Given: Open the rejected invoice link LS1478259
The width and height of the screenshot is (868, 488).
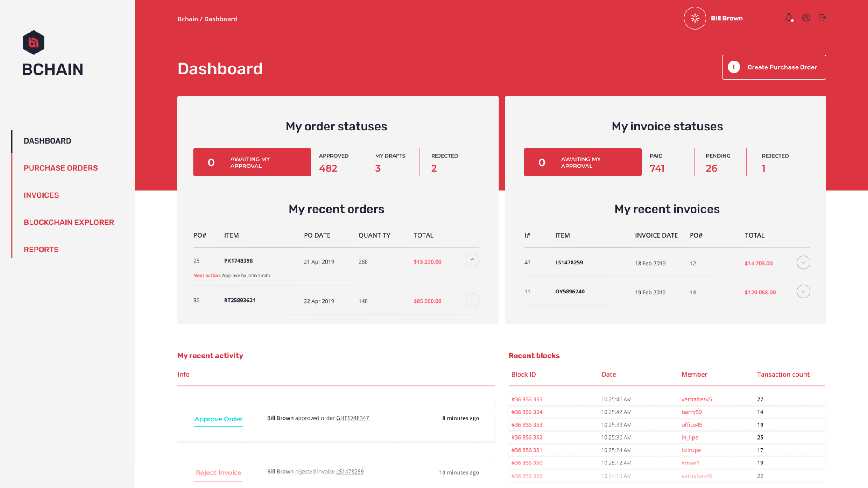Looking at the screenshot, I should point(350,472).
